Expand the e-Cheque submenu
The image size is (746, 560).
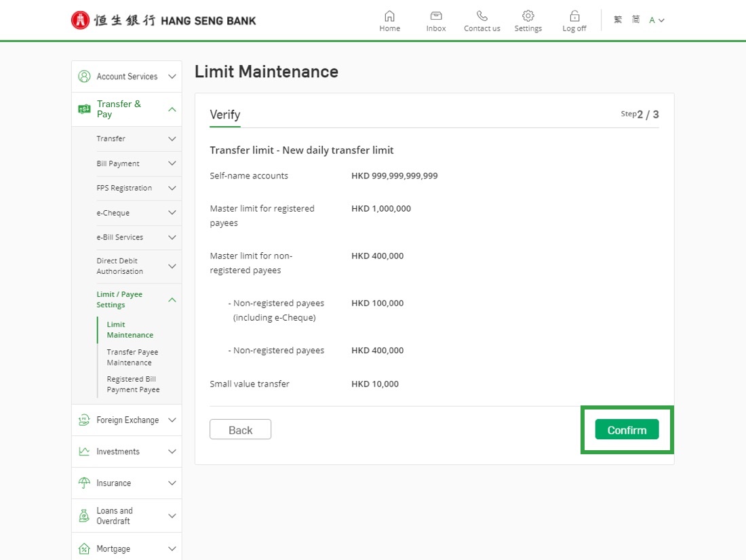[172, 213]
